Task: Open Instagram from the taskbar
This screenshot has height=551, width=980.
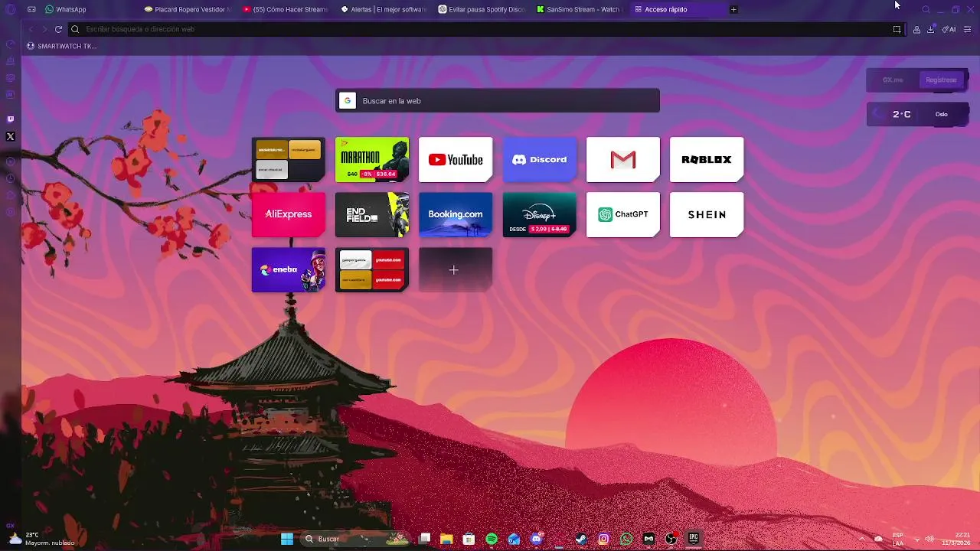Action: (604, 539)
